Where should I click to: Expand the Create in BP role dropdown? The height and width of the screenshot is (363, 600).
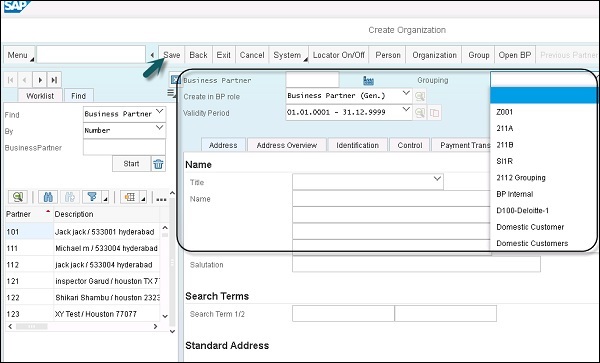point(406,93)
